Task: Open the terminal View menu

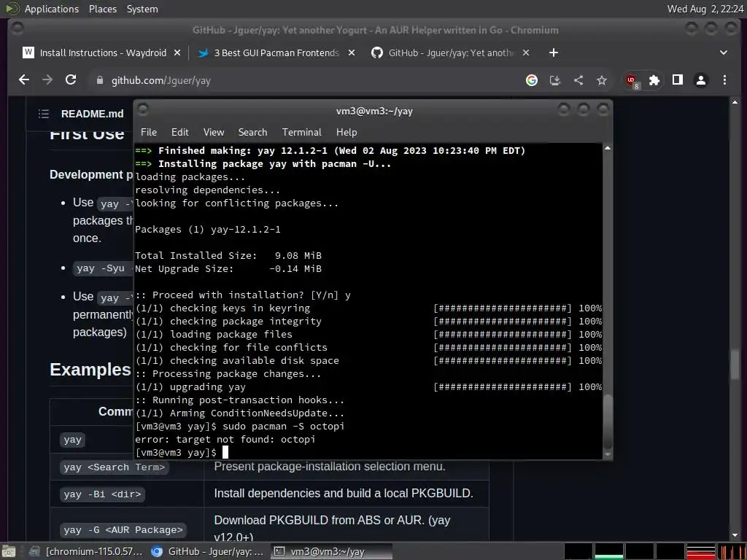Action: pyautogui.click(x=214, y=132)
